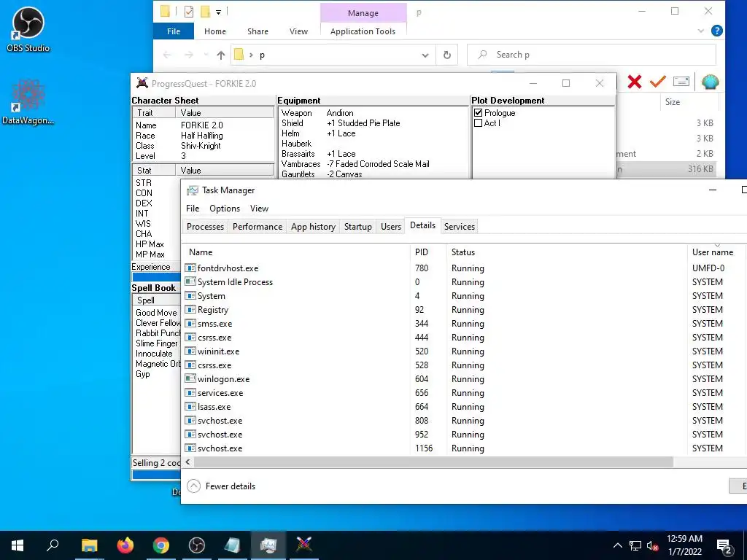Open Explorer View ribbon tab
Image resolution: width=747 pixels, height=560 pixels.
pos(298,31)
